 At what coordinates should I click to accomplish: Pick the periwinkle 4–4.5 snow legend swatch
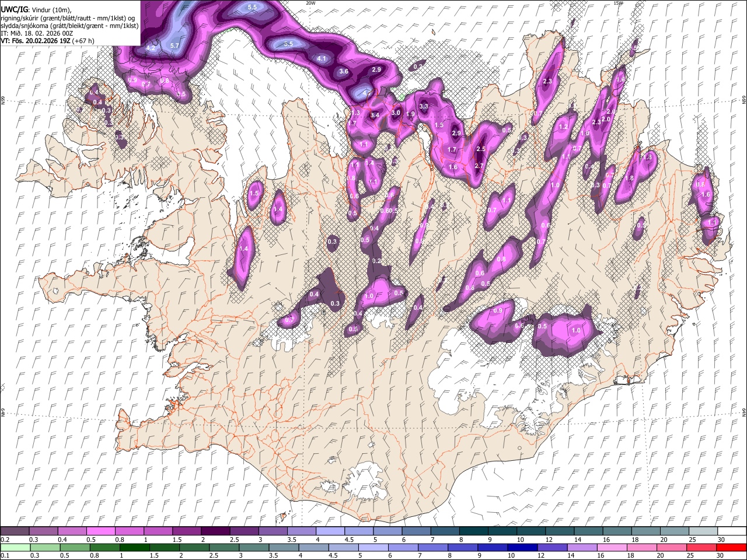pyautogui.click(x=330, y=531)
